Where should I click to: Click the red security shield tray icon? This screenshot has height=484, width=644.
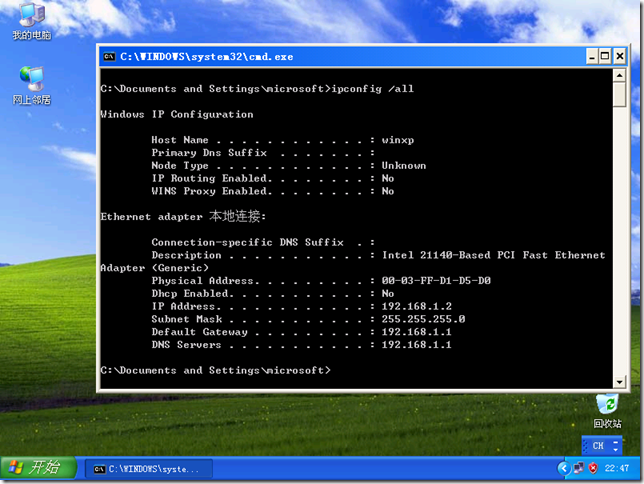[593, 468]
